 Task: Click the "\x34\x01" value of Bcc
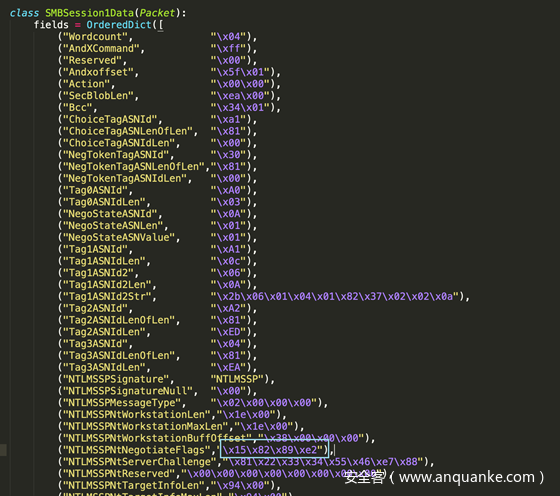coord(240,107)
